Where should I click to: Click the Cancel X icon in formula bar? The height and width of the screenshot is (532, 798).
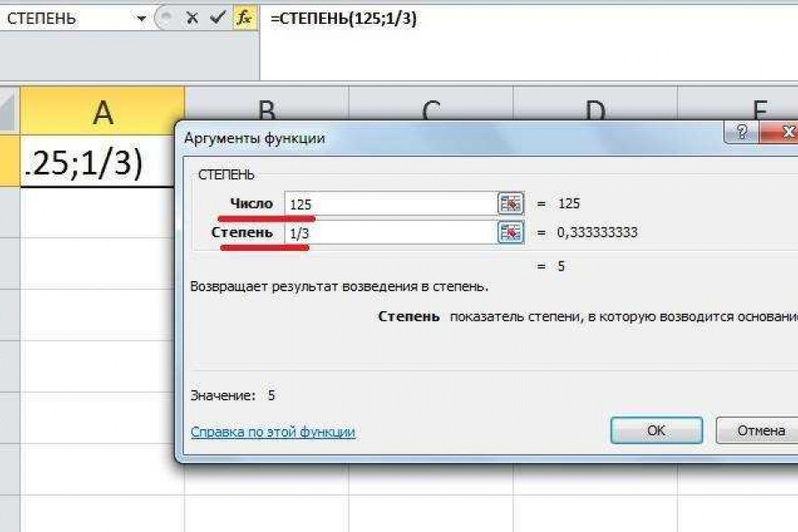pyautogui.click(x=191, y=19)
